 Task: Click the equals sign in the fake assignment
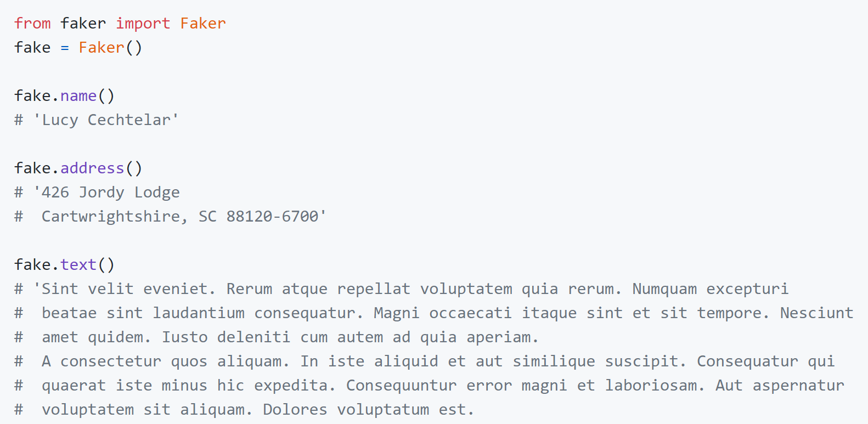(65, 48)
